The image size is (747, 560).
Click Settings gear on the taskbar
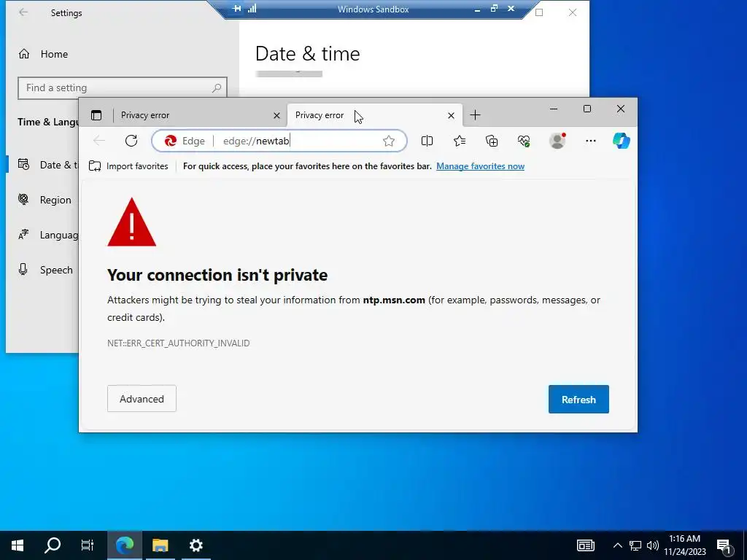point(196,545)
